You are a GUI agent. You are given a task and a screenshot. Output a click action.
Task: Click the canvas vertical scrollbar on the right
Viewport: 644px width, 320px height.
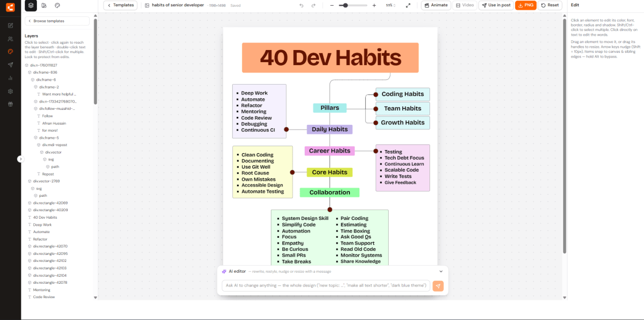coord(564,136)
